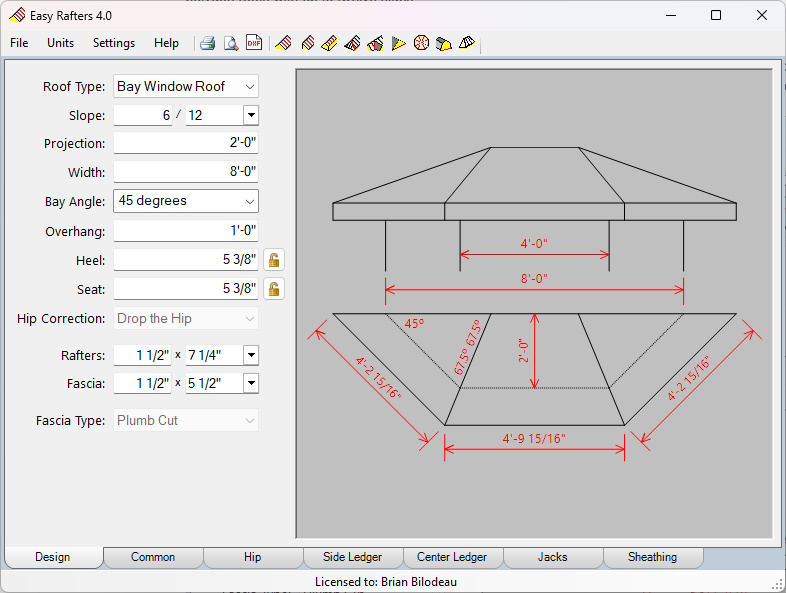Image resolution: width=786 pixels, height=593 pixels.
Task: Open the Roof Type dropdown
Action: (186, 87)
